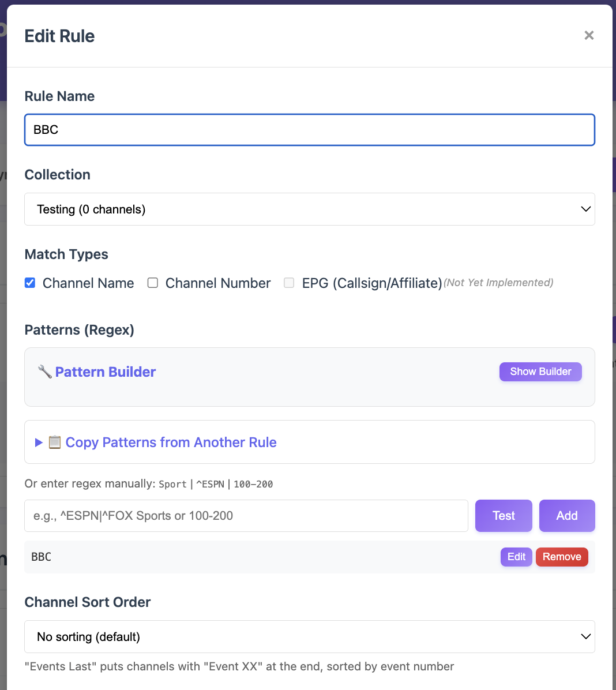Click the manual regex input field
Image resolution: width=616 pixels, height=690 pixels.
tap(246, 516)
